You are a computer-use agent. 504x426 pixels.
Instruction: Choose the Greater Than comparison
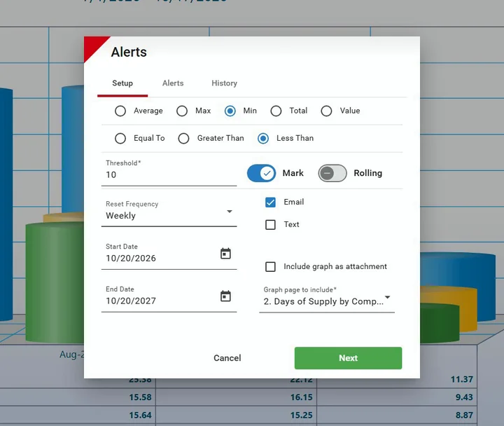tap(183, 139)
